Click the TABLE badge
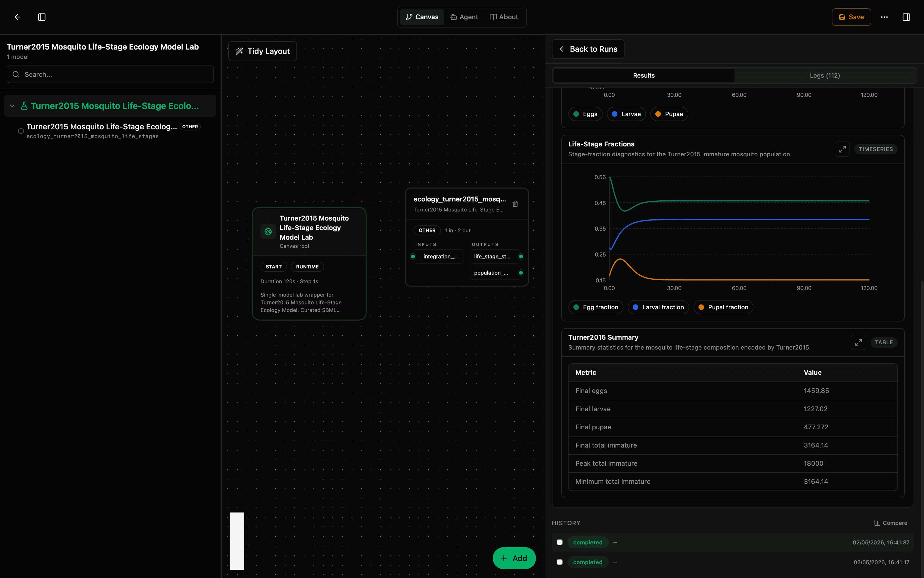 884,342
